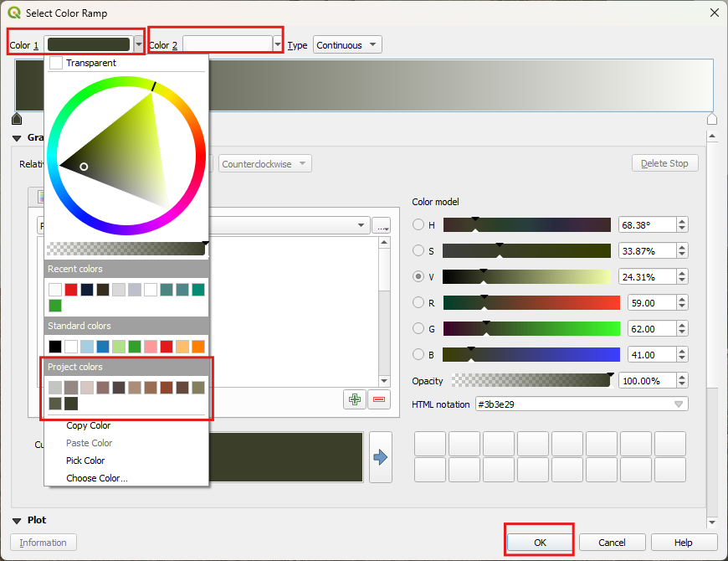Open the Type Continuous dropdown
This screenshot has height=561, width=728.
347,44
